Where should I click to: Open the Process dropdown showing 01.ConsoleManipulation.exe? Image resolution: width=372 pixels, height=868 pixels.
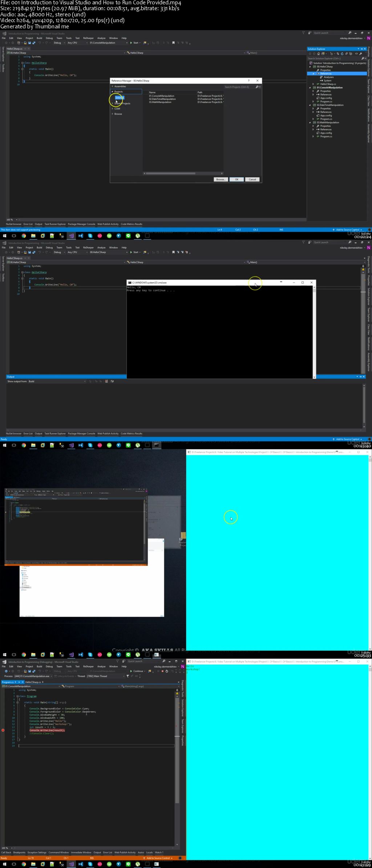(x=33, y=676)
